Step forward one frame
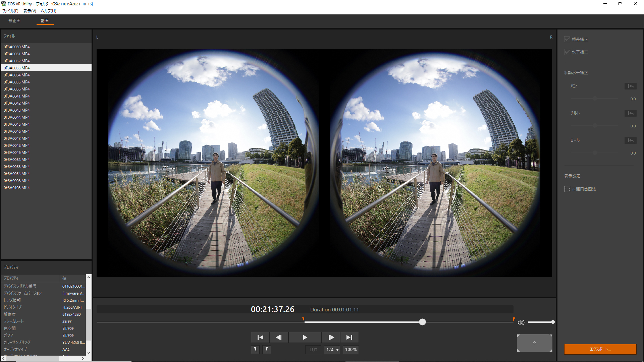644x362 pixels. 331,337
